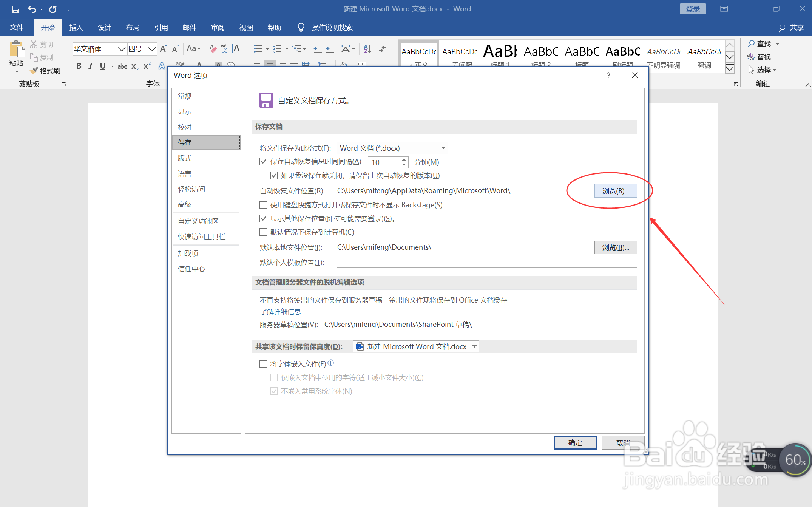Click Browse button for AutoRecover file location
This screenshot has width=812, height=507.
(615, 191)
